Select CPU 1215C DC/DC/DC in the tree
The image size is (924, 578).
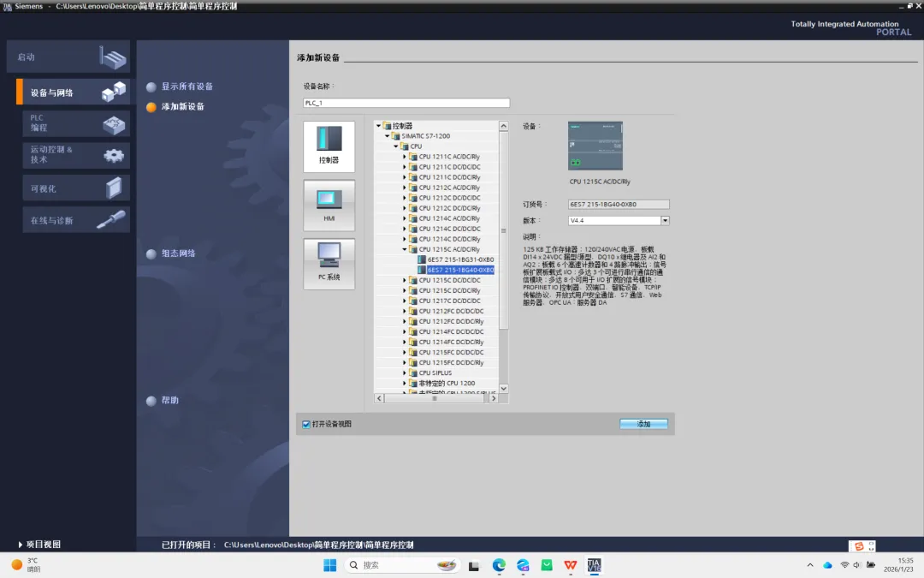click(x=450, y=280)
